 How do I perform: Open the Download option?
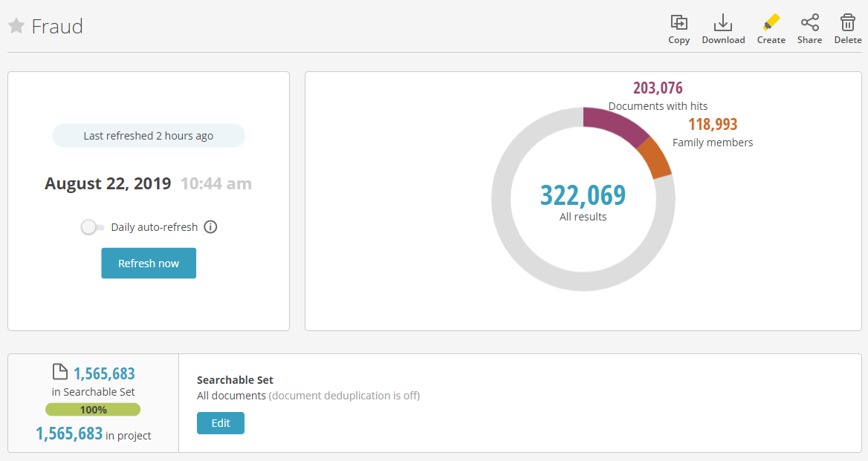723,22
